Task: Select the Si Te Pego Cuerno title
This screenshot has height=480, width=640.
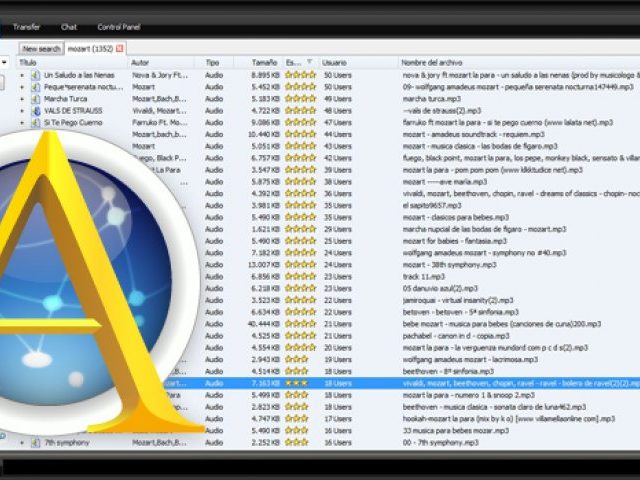Action: [73, 122]
